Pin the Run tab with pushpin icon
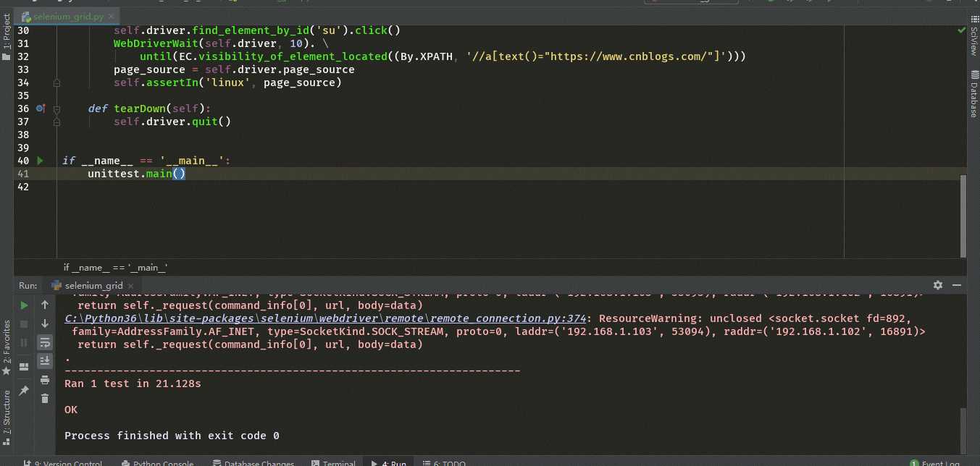This screenshot has height=466, width=980. [24, 390]
